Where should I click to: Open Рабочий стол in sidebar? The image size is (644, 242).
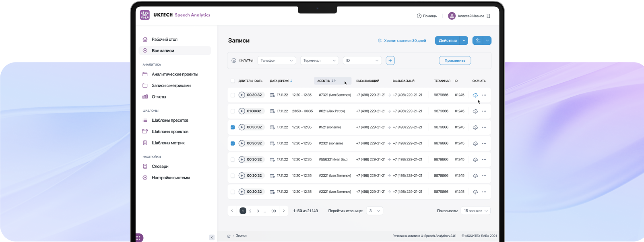click(175, 40)
